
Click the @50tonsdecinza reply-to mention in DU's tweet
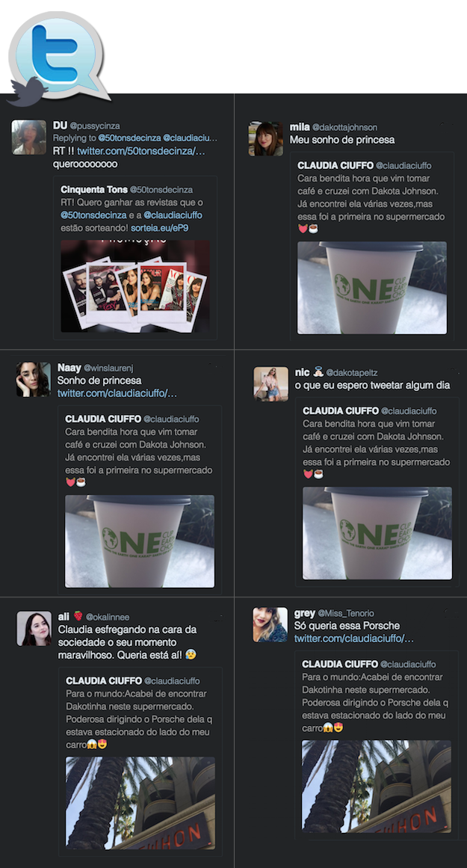click(129, 138)
